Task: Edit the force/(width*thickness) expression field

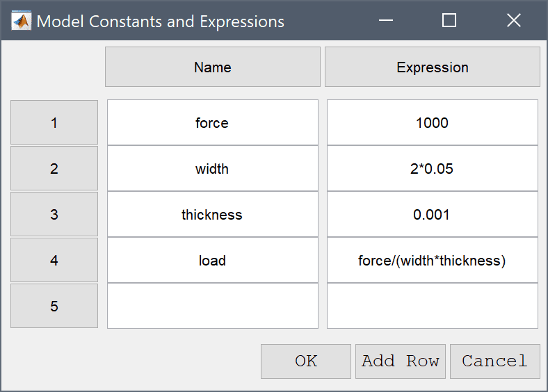Action: (x=433, y=260)
